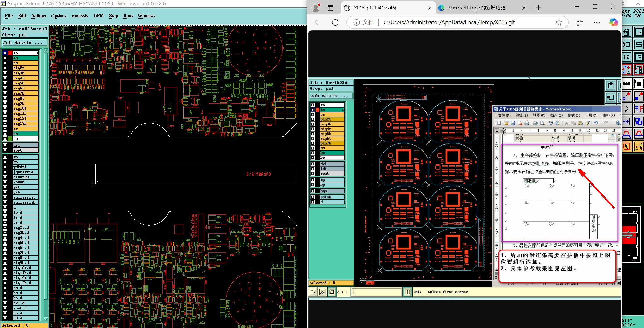The width and height of the screenshot is (644, 328).
Task: Open the Edit menu
Action: (22, 16)
